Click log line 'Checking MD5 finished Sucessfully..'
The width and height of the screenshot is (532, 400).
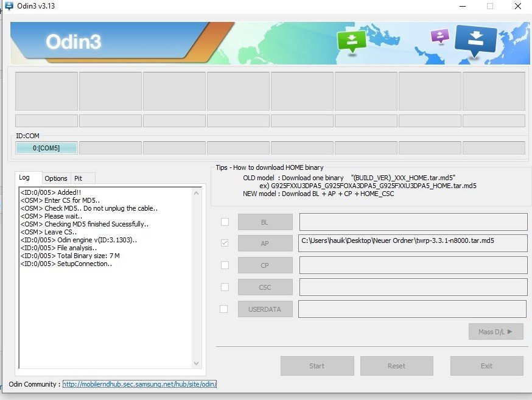click(x=85, y=224)
